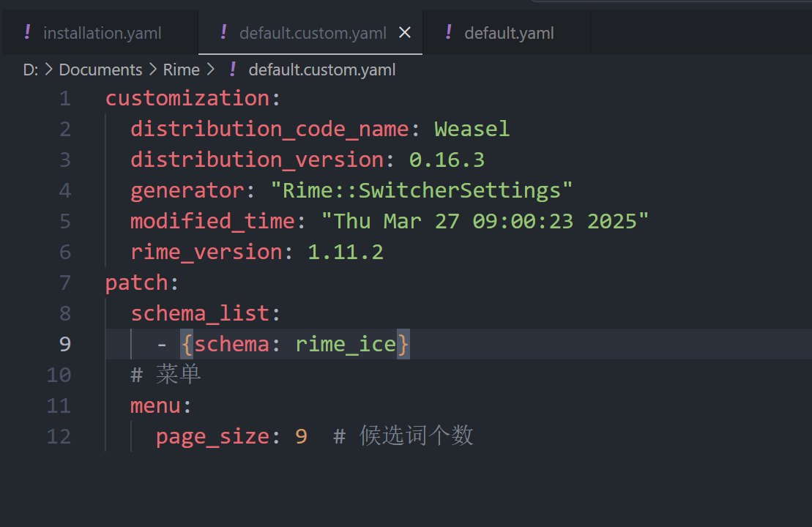Click the '# 候选词个数' comment
Viewport: 812px width, 527px height.
[403, 436]
